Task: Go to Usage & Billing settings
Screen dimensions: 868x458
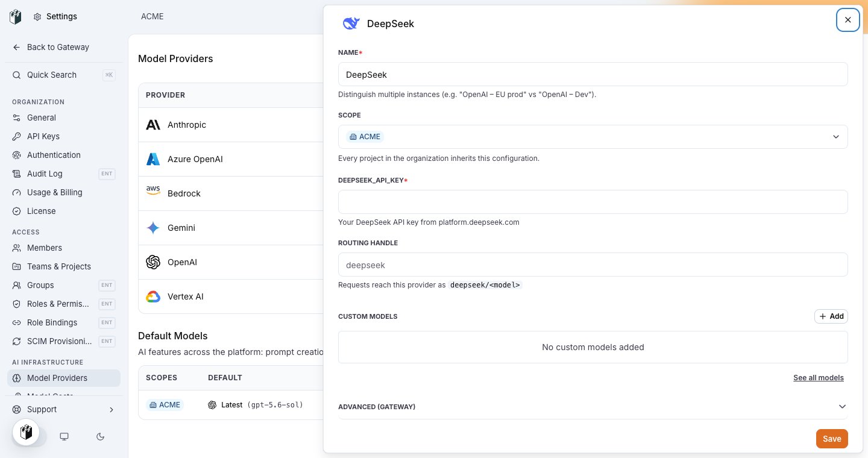Action: tap(64, 192)
